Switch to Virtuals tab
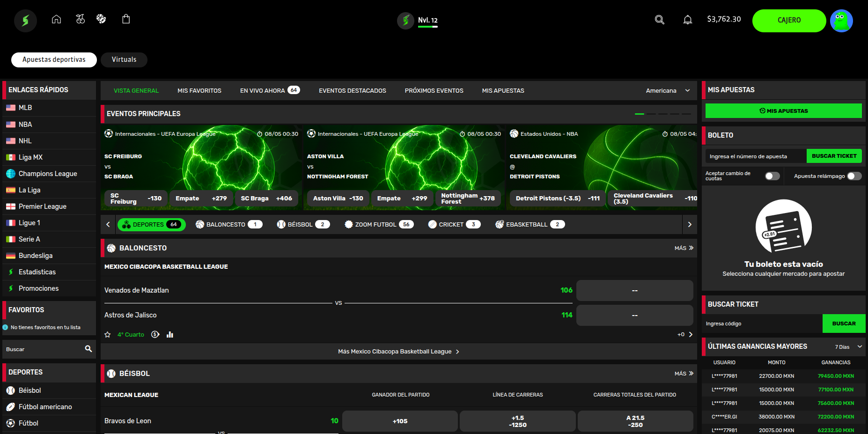The image size is (868, 434). click(x=124, y=59)
